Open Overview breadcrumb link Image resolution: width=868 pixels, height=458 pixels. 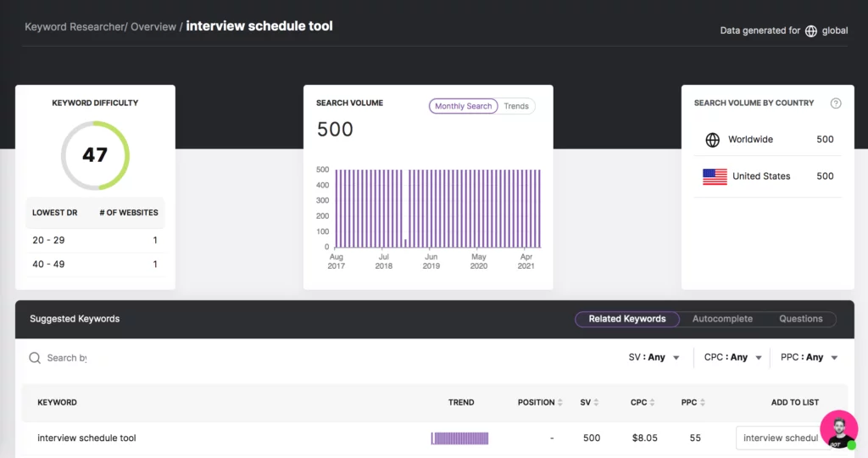point(153,27)
